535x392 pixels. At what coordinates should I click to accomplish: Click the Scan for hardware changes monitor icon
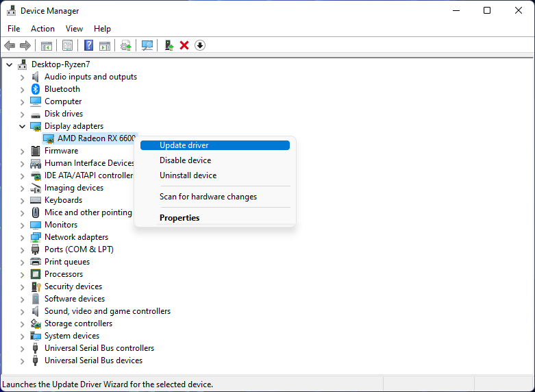[147, 45]
